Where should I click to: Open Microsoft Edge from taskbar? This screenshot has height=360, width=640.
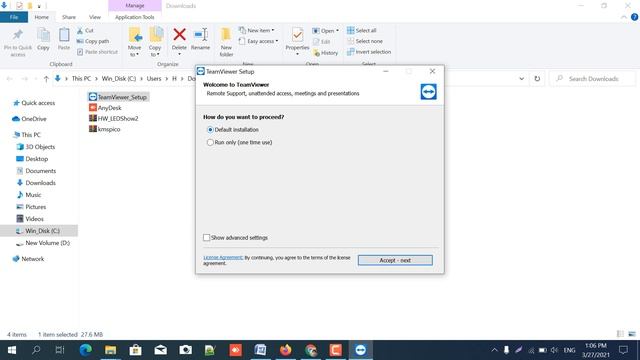tap(86, 350)
